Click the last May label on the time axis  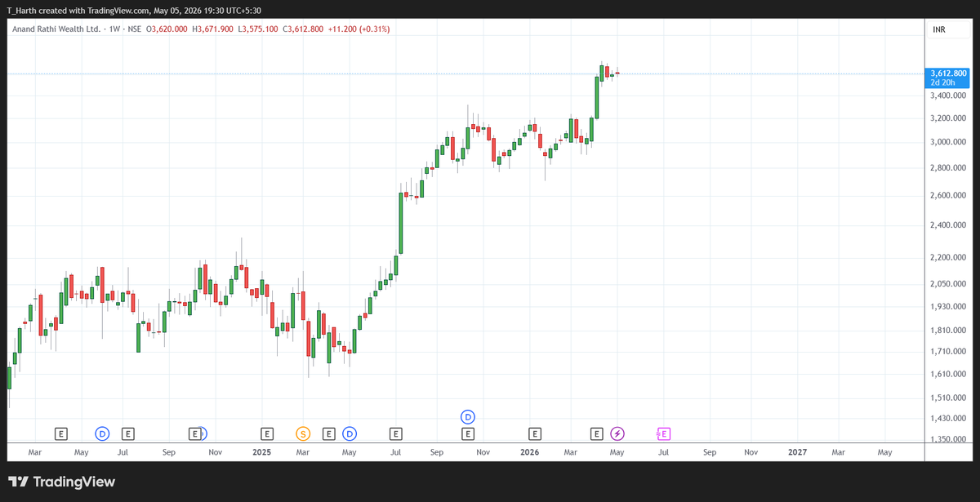point(884,451)
